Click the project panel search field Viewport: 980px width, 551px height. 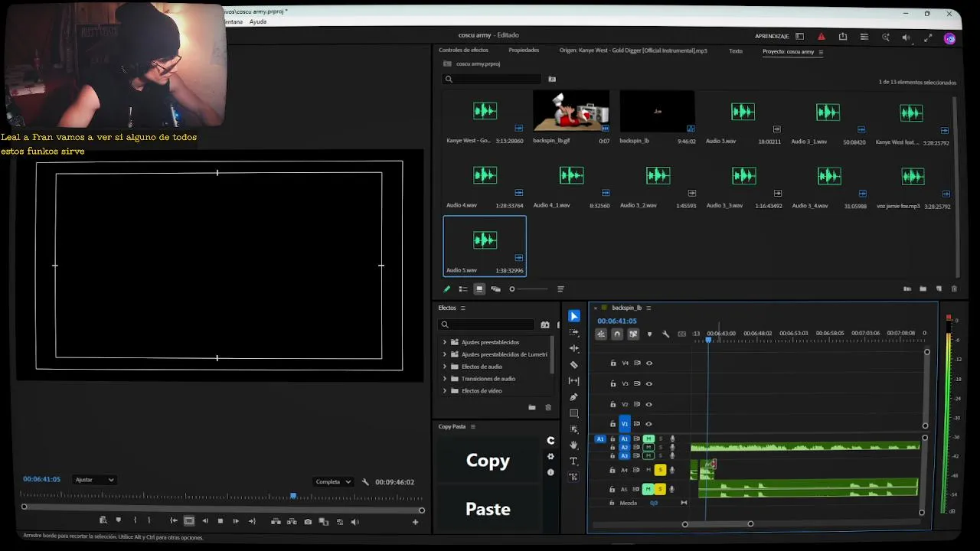pos(492,79)
